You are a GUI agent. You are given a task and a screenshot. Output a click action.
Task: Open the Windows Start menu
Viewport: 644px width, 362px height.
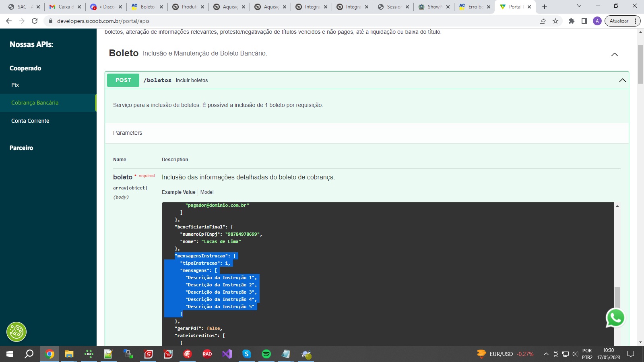10,354
